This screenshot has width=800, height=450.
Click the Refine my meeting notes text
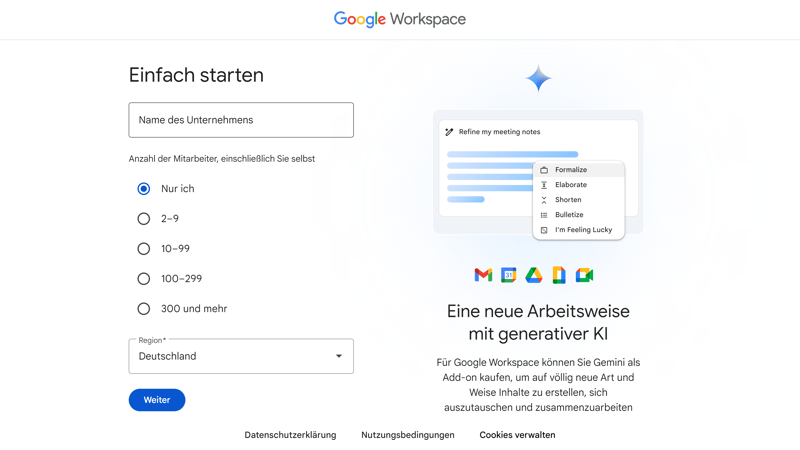click(499, 132)
